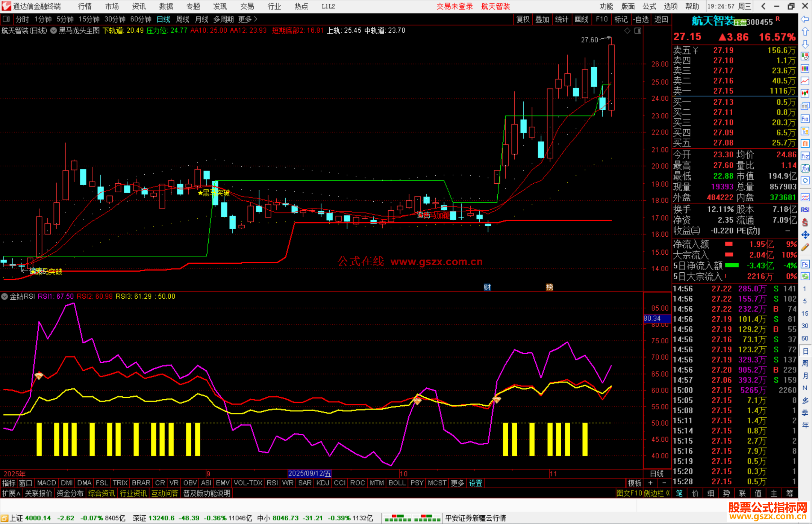Toggle the 金钻RSI indicator circle button
Viewport: 812px width, 524px height.
pyautogui.click(x=5, y=296)
